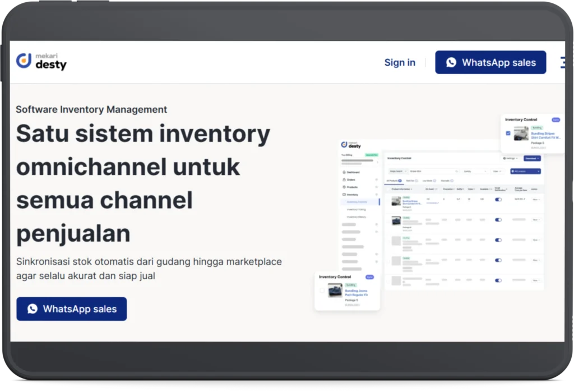The width and height of the screenshot is (574, 392).
Task: Untick the Bundling Stripes Shirt card checkbox
Action: [x=508, y=133]
